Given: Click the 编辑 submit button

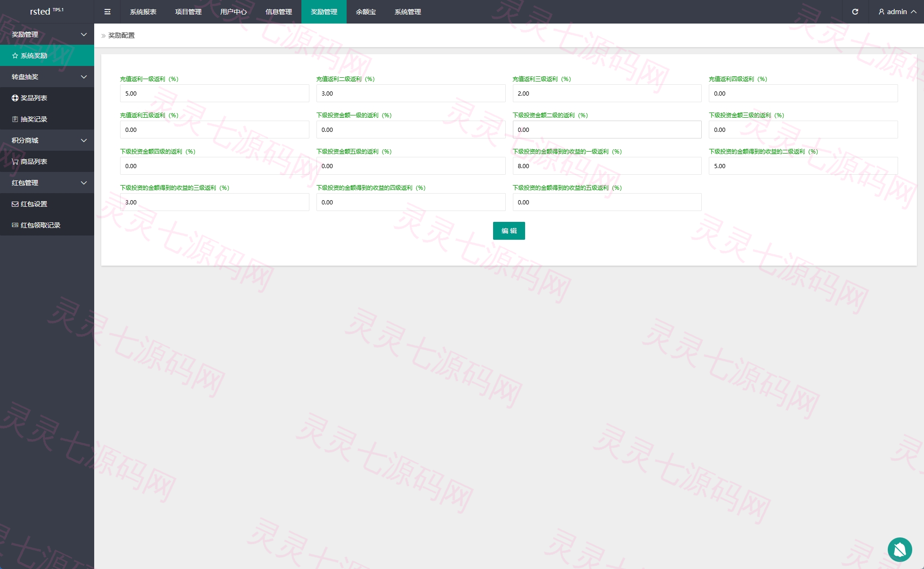Looking at the screenshot, I should click(x=509, y=231).
